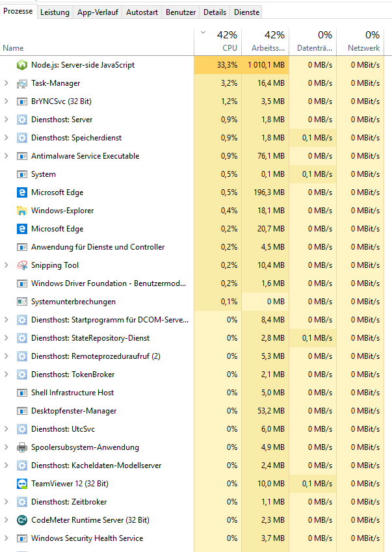Select the Node.js: Server-side JavaScript row

[x=192, y=65]
